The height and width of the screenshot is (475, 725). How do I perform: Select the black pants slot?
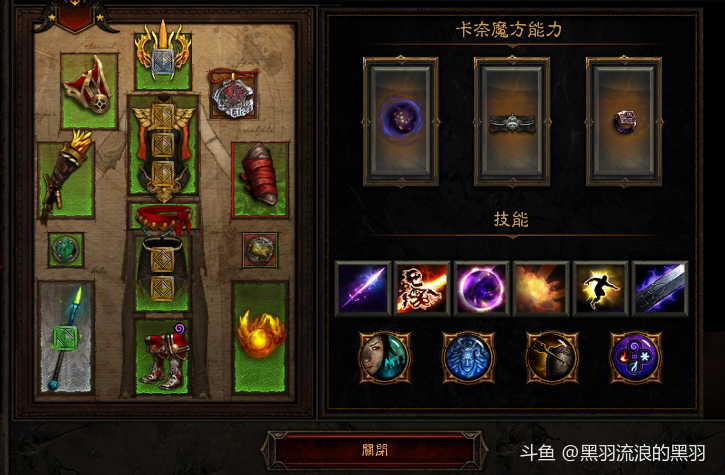(163, 273)
